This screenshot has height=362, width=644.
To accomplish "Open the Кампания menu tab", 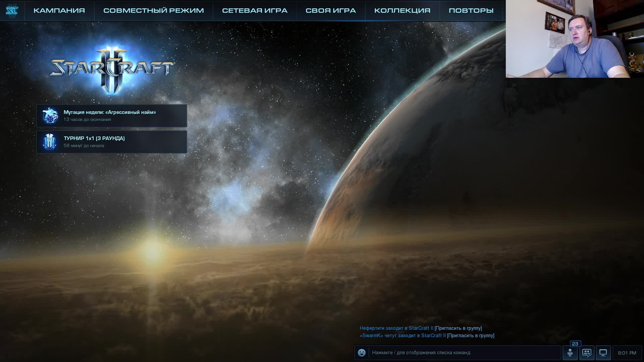I will (x=59, y=10).
